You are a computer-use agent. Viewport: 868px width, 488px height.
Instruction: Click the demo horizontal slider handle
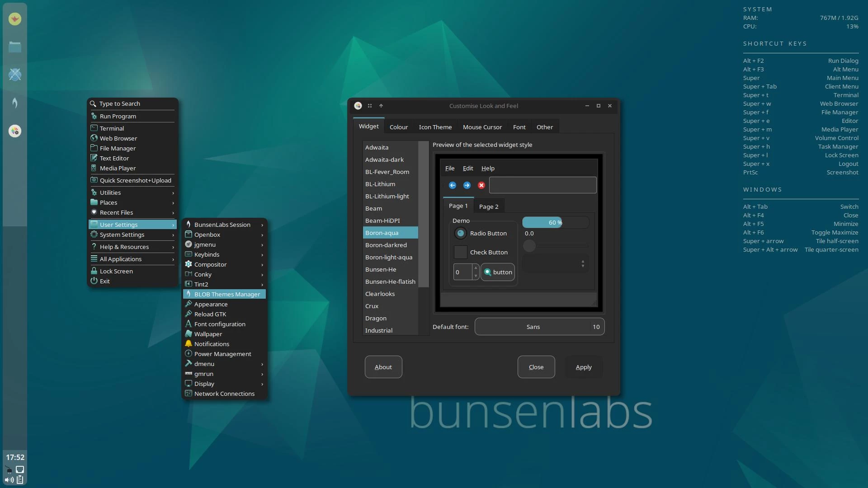529,246
